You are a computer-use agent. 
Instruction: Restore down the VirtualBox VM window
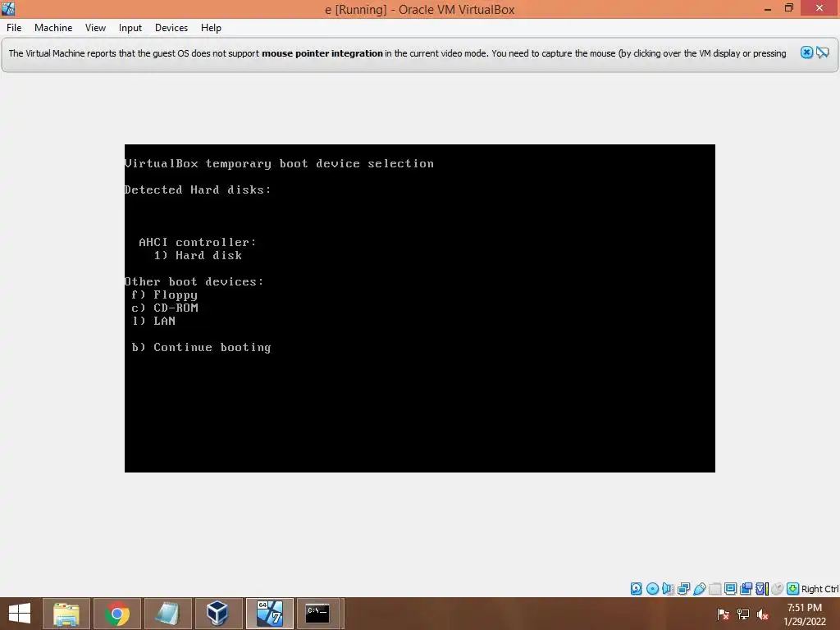click(x=789, y=8)
